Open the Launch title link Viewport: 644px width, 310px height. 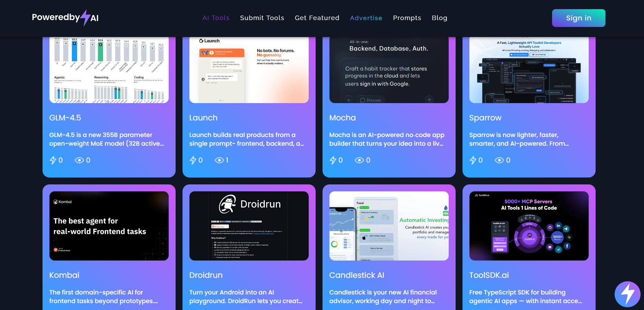(203, 118)
